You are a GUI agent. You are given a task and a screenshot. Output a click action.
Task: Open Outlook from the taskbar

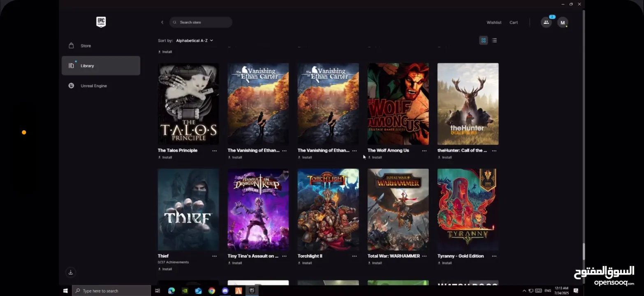(198, 291)
